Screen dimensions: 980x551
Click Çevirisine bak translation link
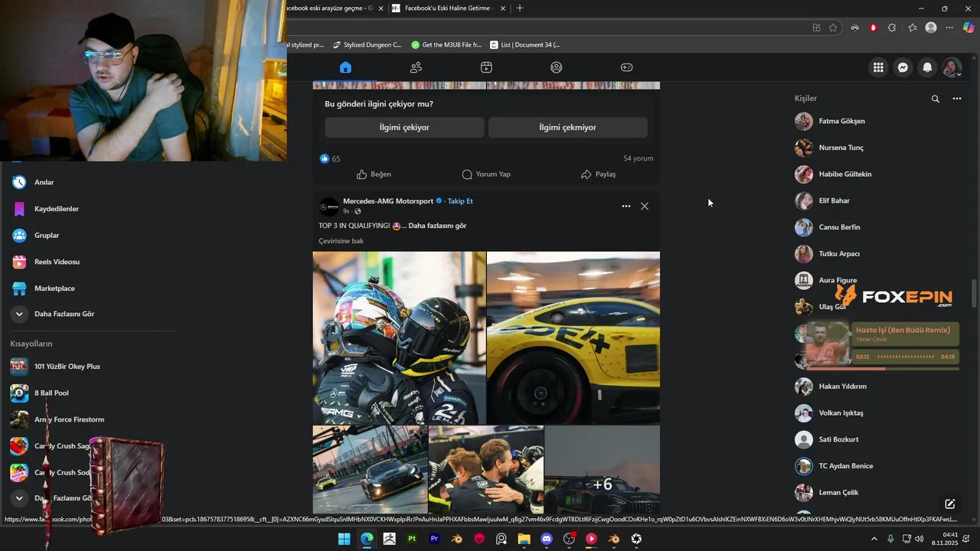click(x=341, y=241)
